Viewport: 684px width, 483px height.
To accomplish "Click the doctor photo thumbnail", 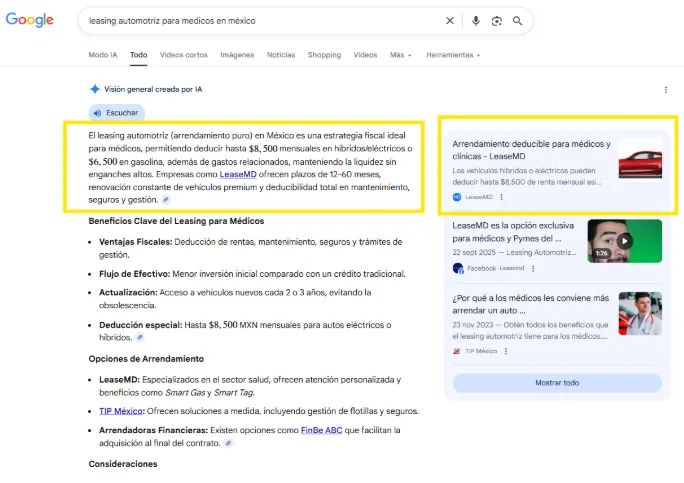I will click(640, 313).
